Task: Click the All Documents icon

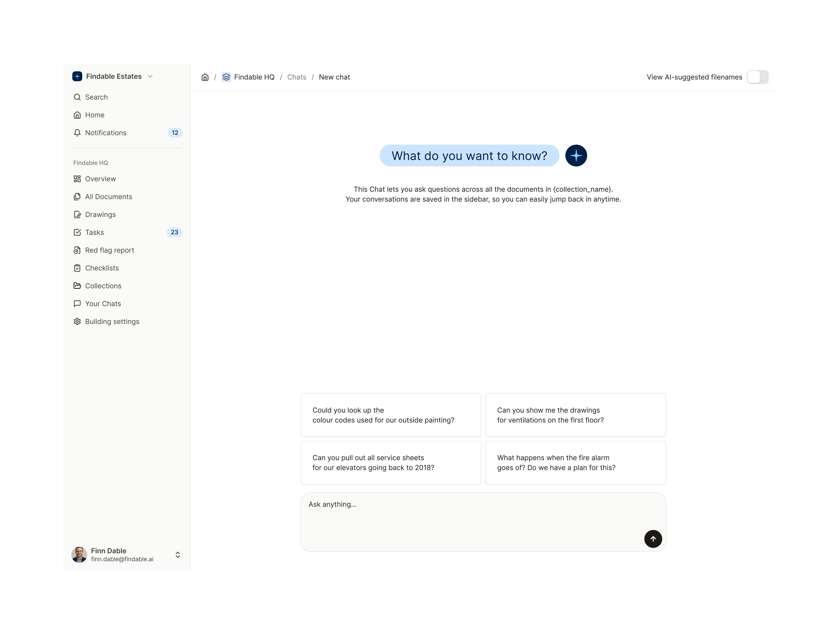Action: tap(77, 197)
